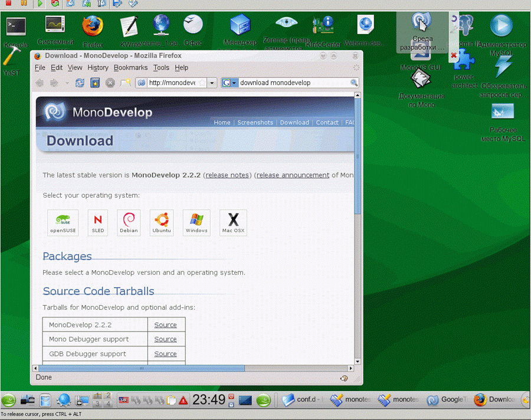Click the scroll down arrow of the page
Viewport: 531px width, 420px height.
click(358, 362)
